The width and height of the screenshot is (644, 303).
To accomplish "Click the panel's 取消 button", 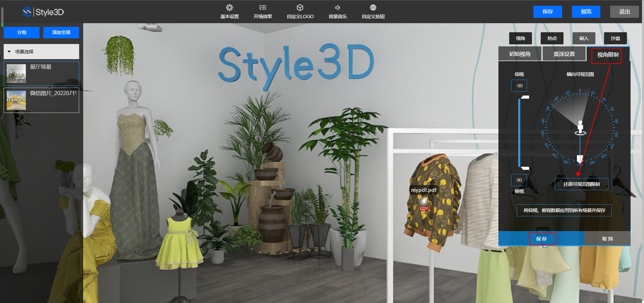I will (607, 239).
